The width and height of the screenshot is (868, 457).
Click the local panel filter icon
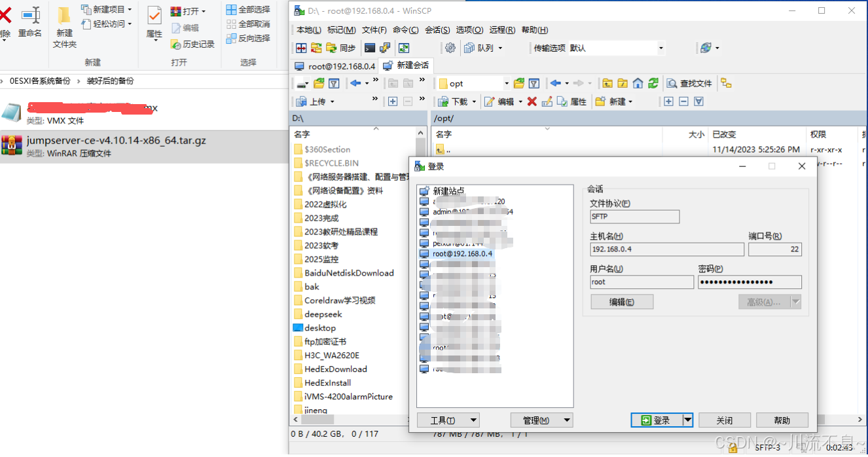(x=334, y=83)
